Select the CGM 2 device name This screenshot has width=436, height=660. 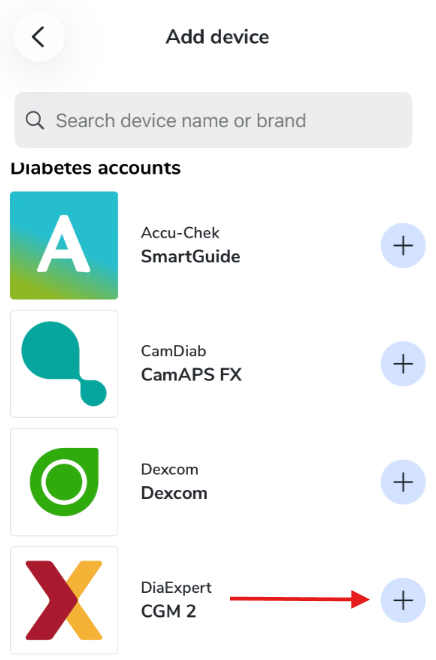click(168, 611)
